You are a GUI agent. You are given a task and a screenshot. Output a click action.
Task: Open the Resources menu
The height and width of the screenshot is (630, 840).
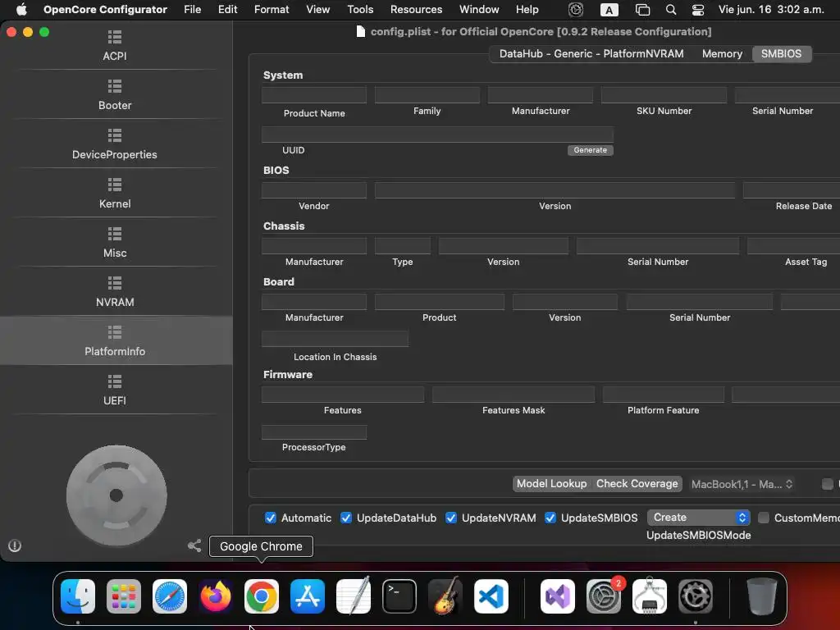pyautogui.click(x=416, y=10)
